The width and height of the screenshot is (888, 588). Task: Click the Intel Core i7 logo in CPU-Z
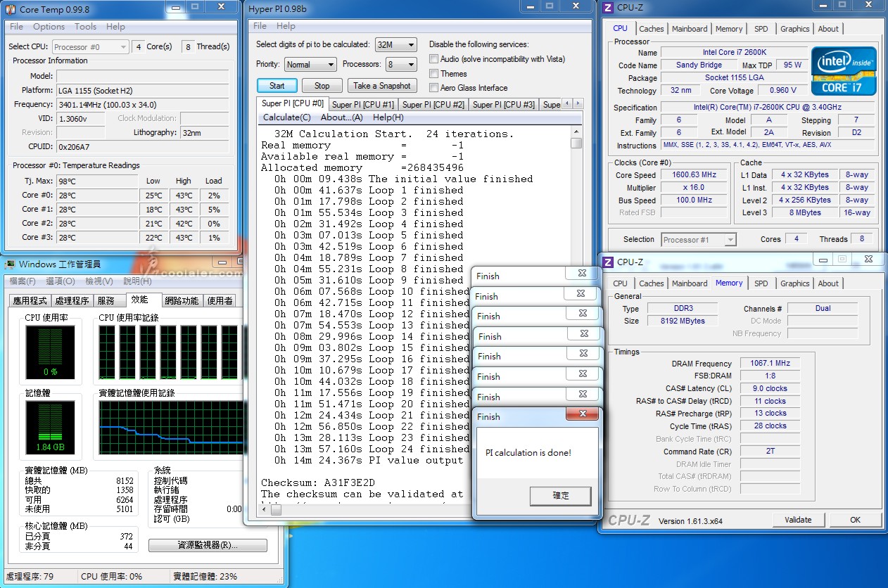844,71
